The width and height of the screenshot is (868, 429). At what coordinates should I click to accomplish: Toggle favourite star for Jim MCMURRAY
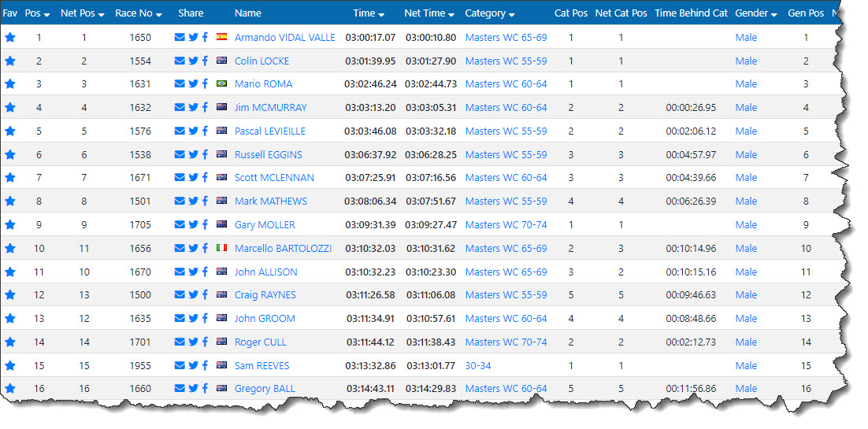10,107
